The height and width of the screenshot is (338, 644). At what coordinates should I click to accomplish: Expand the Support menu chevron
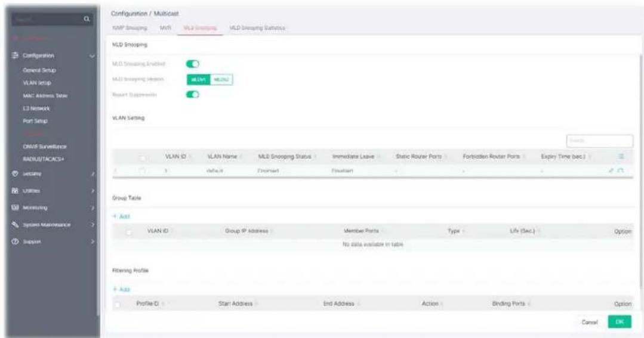[x=93, y=241]
